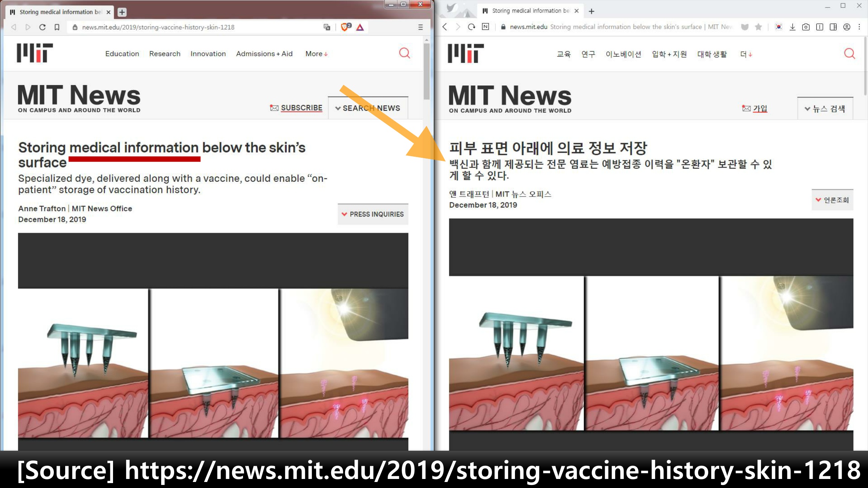The image size is (868, 488).
Task: Open the 연구 menu
Action: pos(588,54)
